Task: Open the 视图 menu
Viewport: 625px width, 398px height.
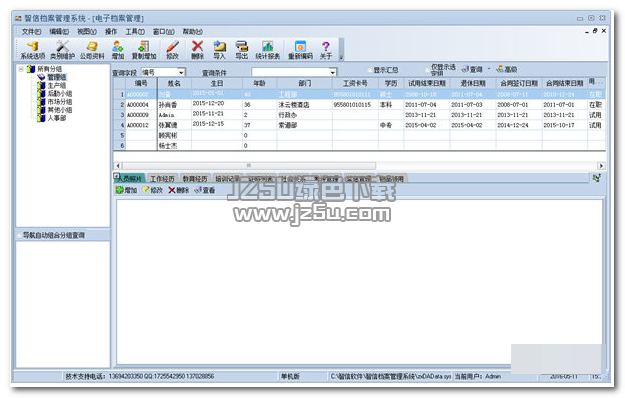Action: pos(86,31)
